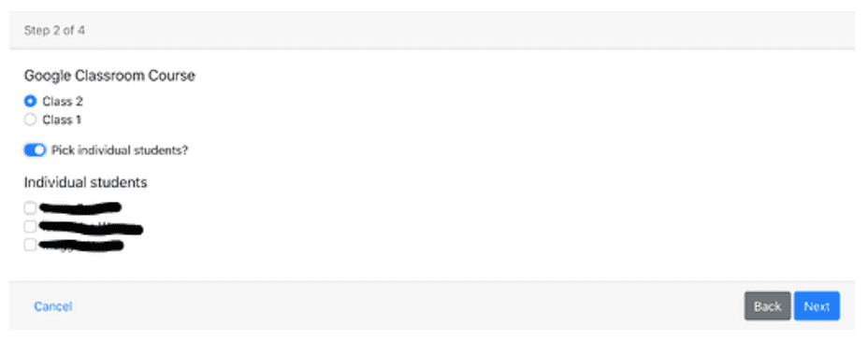Check the first individual student checkbox
Screen dimensions: 868x340
pos(30,208)
